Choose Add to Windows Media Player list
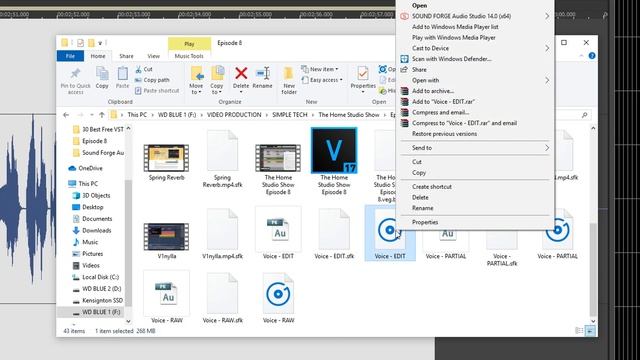 click(455, 27)
